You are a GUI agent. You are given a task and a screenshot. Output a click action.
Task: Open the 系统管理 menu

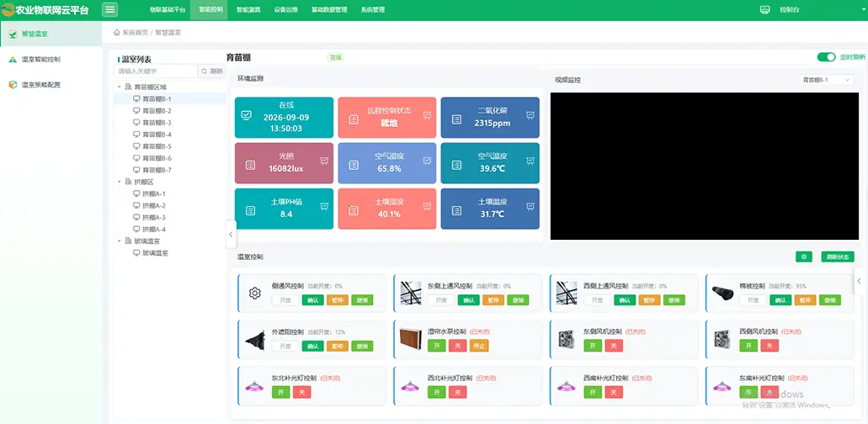(373, 9)
